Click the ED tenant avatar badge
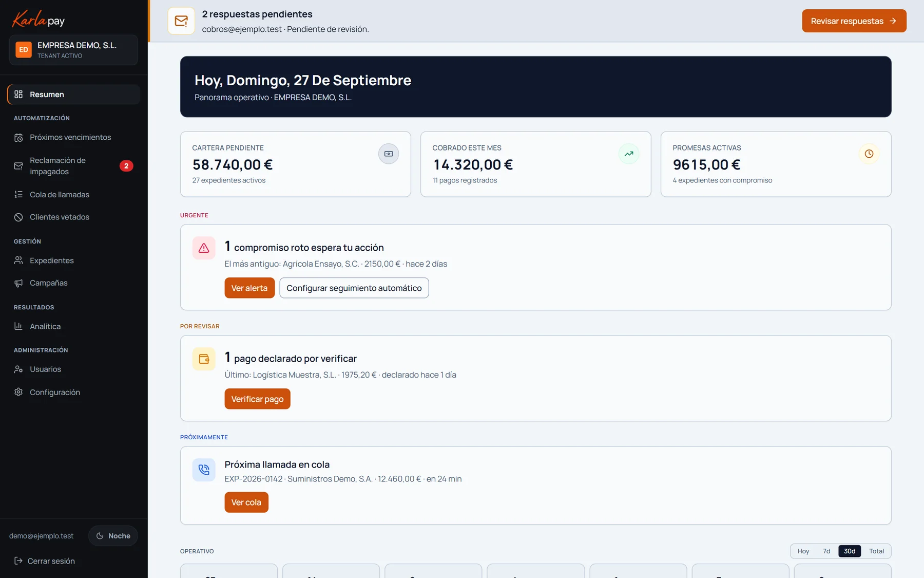The height and width of the screenshot is (578, 924). click(x=24, y=50)
